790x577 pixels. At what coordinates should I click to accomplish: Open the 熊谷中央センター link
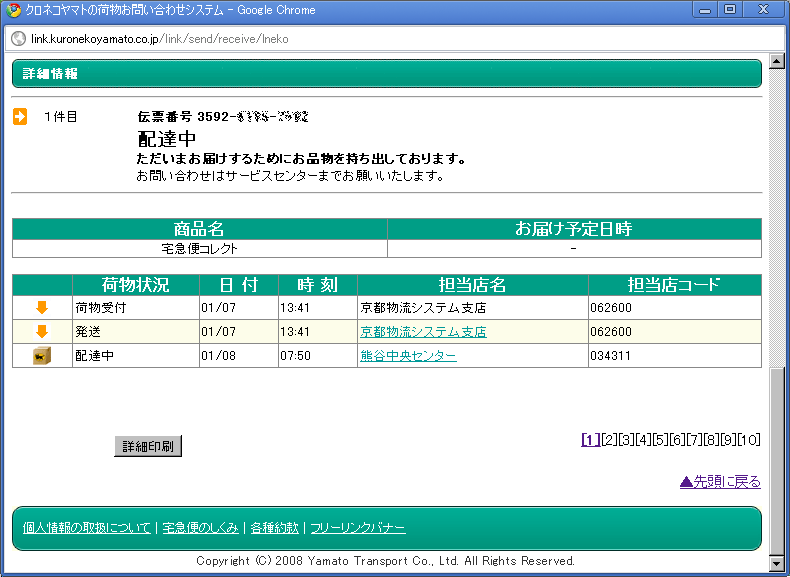[x=408, y=356]
